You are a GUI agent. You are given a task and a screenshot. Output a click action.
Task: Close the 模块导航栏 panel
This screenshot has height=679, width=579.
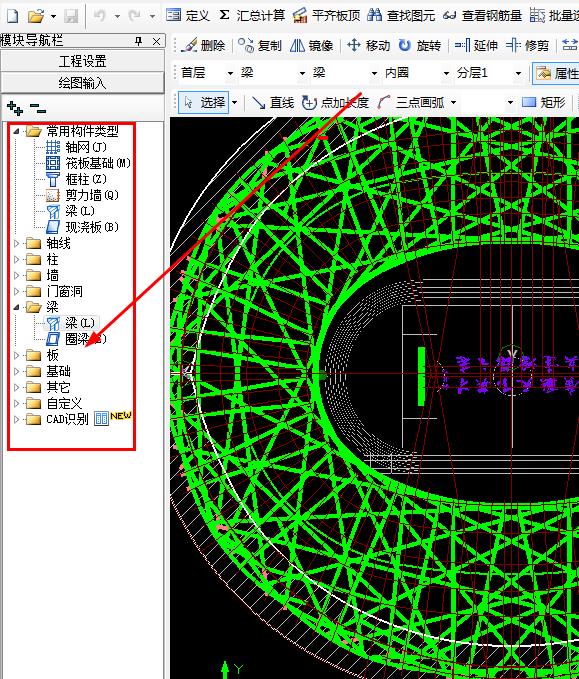pyautogui.click(x=156, y=41)
